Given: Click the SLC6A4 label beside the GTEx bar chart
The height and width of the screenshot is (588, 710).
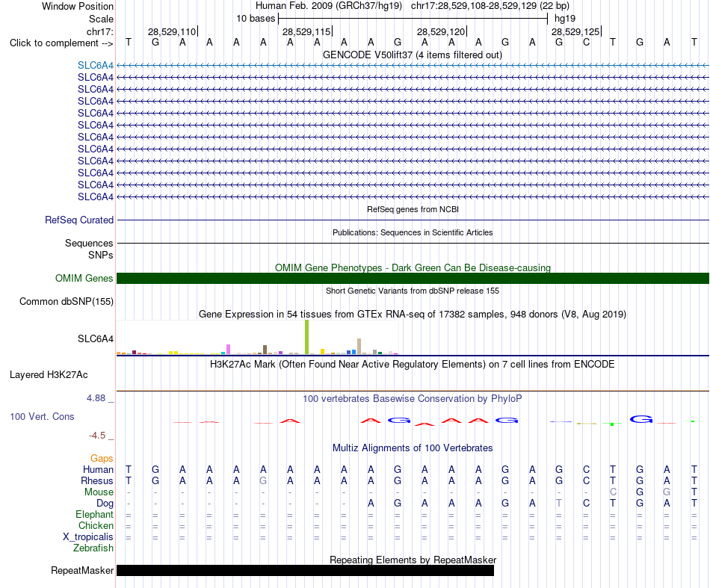Looking at the screenshot, I should [x=96, y=338].
